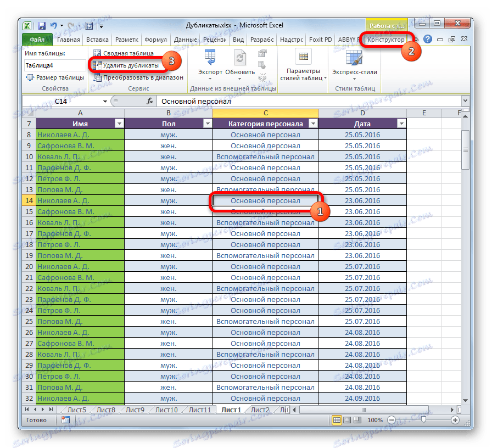
Task: Expand the Name Box dropdown arrow
Action: coord(106,101)
